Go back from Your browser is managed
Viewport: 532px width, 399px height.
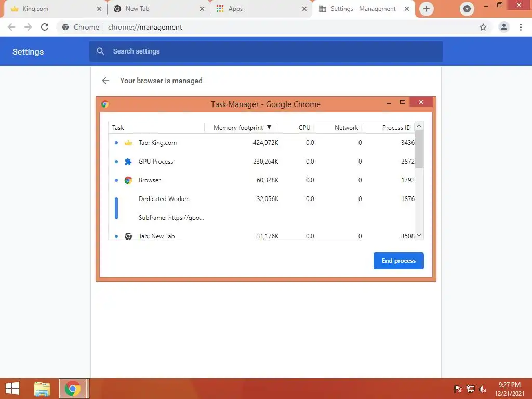[x=105, y=81]
